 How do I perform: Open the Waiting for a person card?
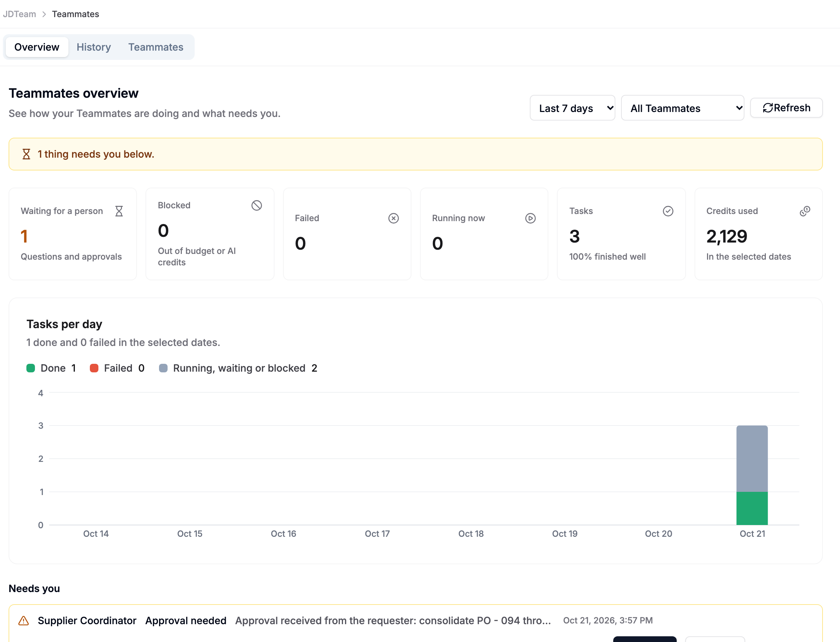pyautogui.click(x=73, y=234)
